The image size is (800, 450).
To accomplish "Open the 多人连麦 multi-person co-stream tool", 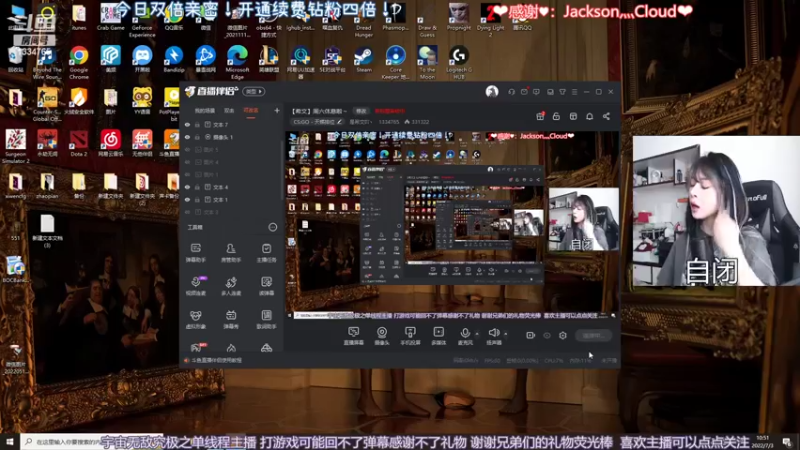I will [x=231, y=286].
